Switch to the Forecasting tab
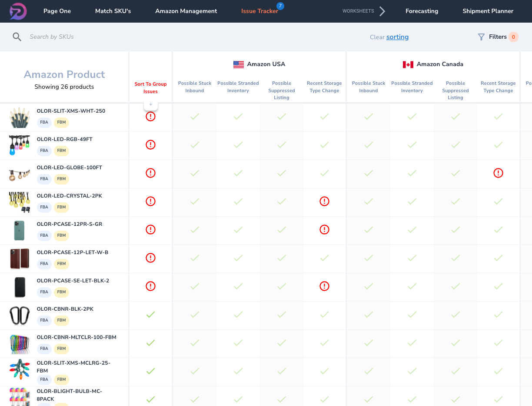 tap(422, 11)
